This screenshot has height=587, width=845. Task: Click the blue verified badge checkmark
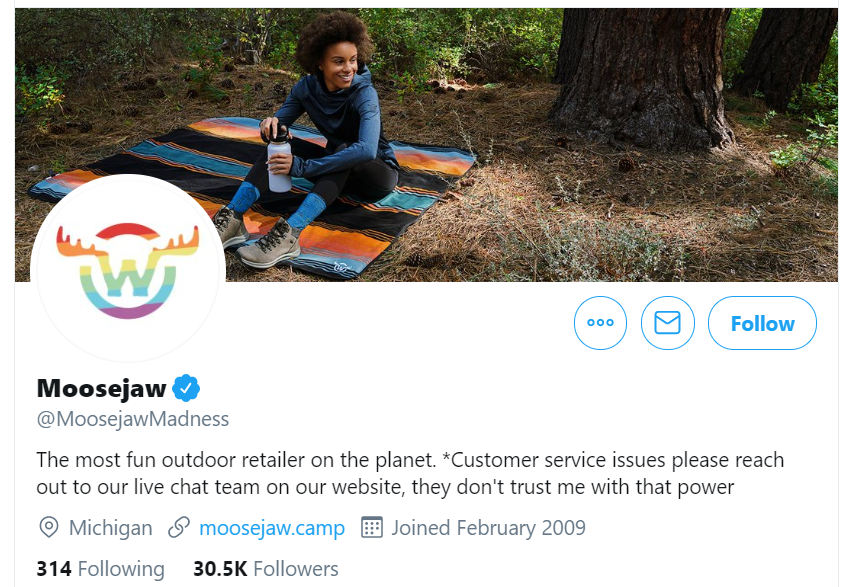(186, 388)
